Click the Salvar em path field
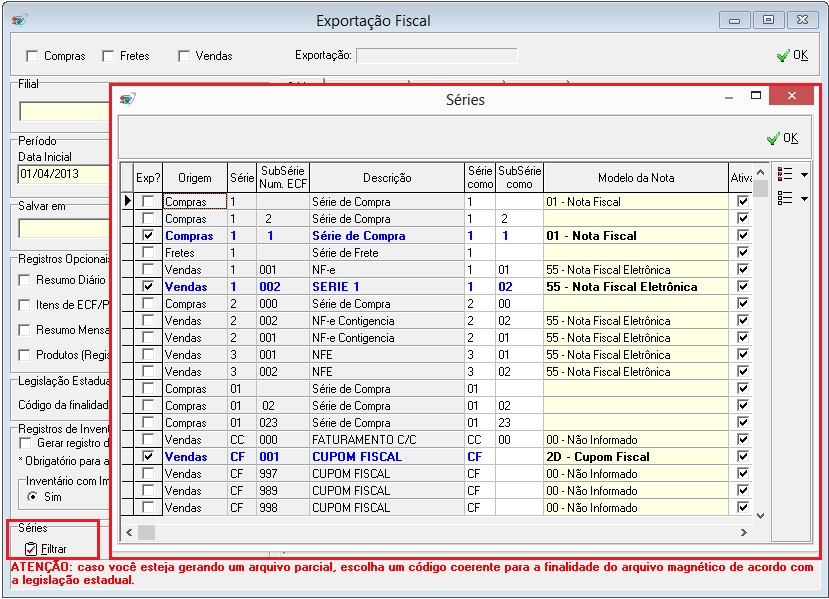 click(x=64, y=228)
